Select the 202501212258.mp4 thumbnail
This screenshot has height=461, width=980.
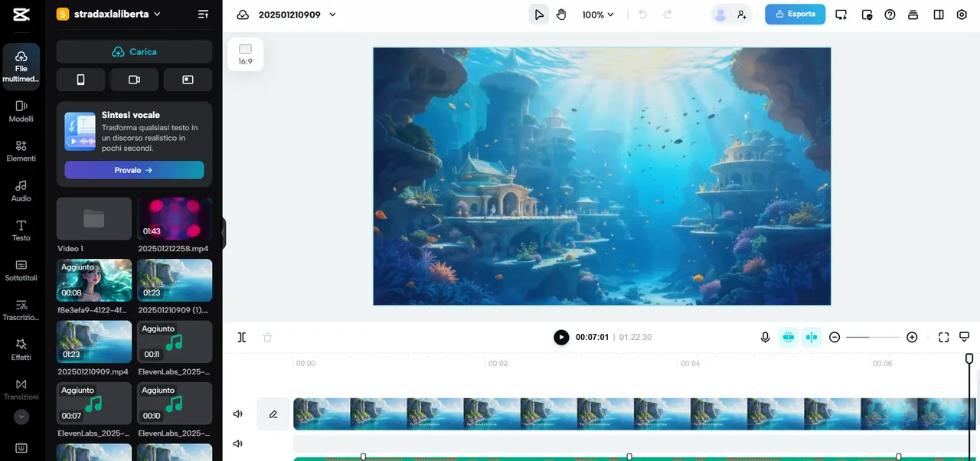[x=175, y=219]
